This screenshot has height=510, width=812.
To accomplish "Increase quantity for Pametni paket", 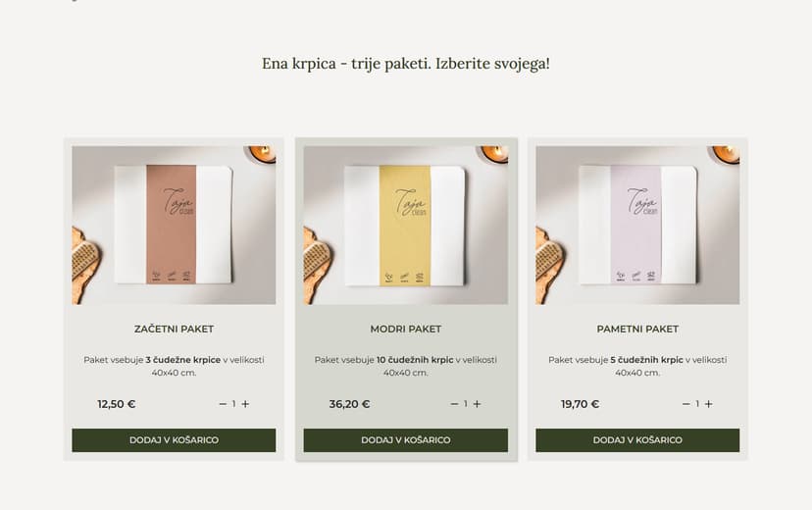I will 708,404.
